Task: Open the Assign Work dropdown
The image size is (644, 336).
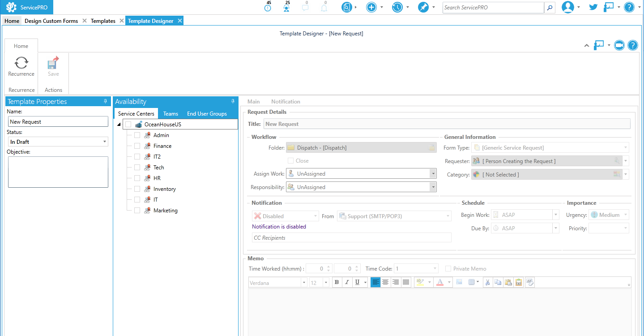Action: (x=433, y=174)
